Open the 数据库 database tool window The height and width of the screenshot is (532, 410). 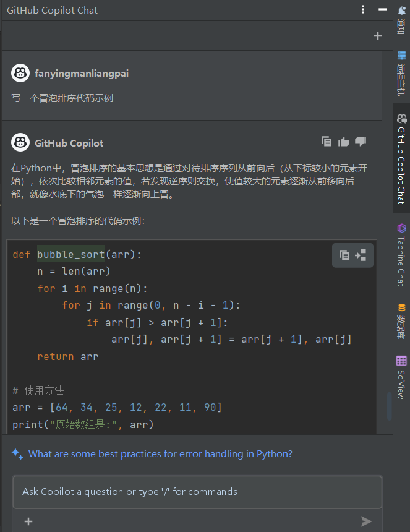click(401, 321)
